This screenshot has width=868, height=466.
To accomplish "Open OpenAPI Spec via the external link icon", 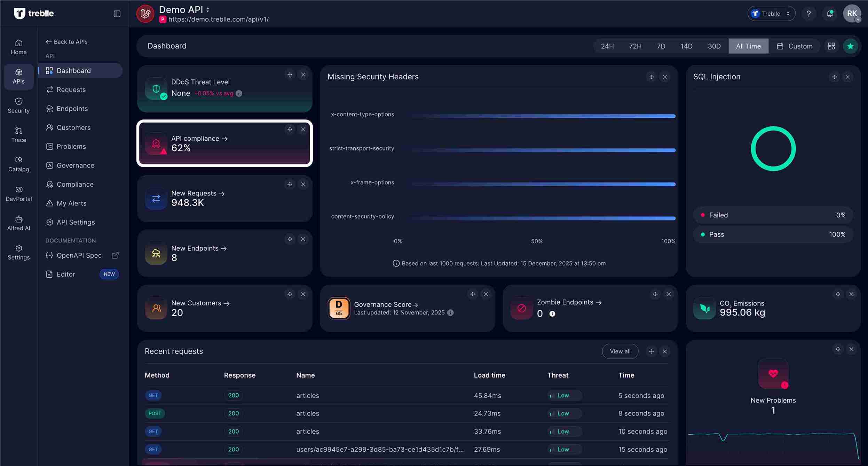I will pyautogui.click(x=115, y=255).
